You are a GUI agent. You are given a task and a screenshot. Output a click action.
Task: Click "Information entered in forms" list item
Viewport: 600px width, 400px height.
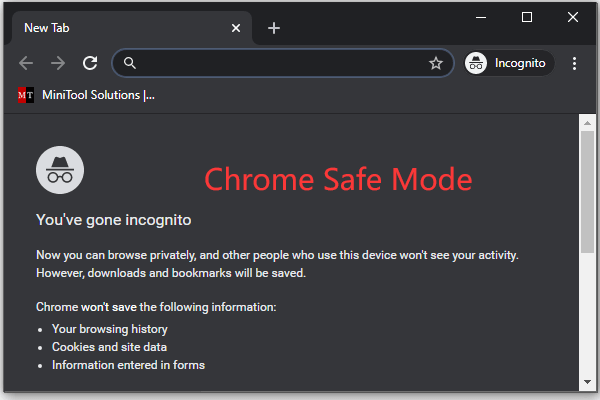(x=129, y=365)
